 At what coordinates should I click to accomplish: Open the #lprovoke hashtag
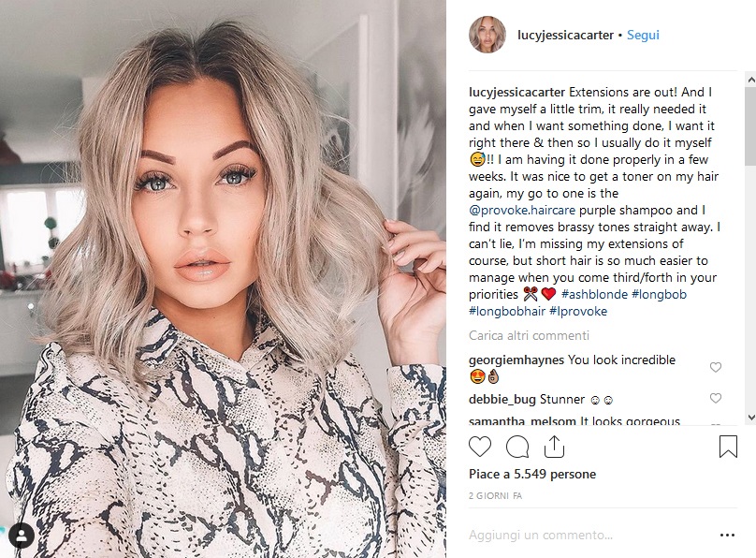point(578,311)
